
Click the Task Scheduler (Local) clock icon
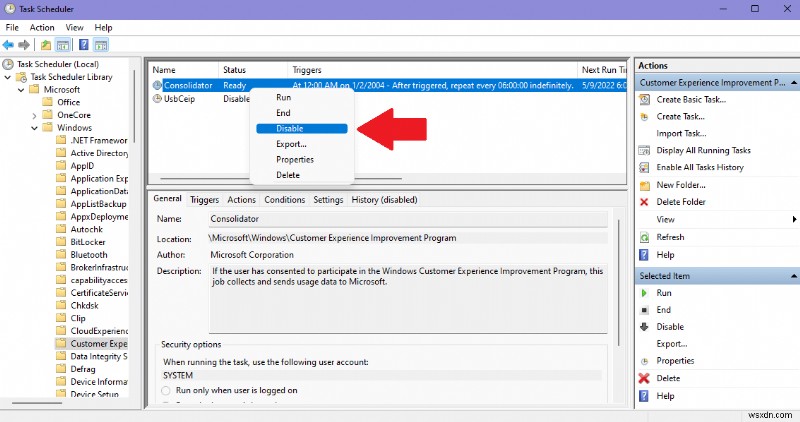tap(8, 64)
